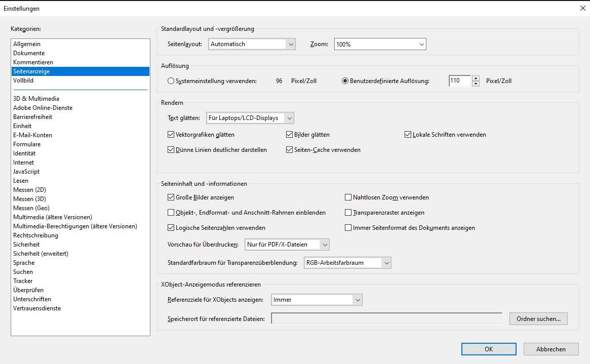Click the Ordner suchen button

(x=538, y=318)
